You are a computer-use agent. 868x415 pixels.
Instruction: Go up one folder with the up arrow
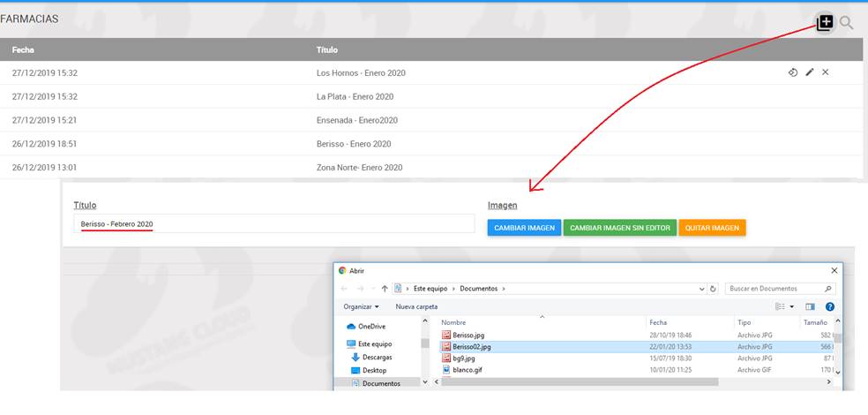(x=385, y=289)
